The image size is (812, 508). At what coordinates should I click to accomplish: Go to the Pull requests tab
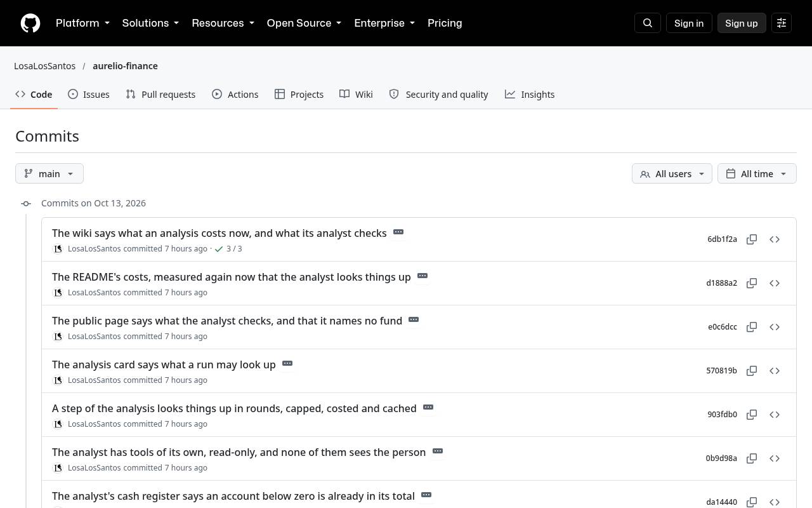pos(160,94)
